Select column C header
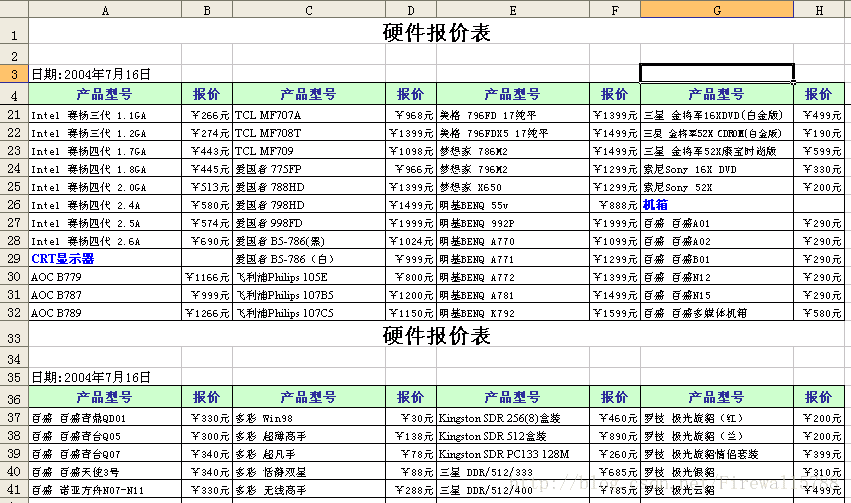 (x=309, y=9)
